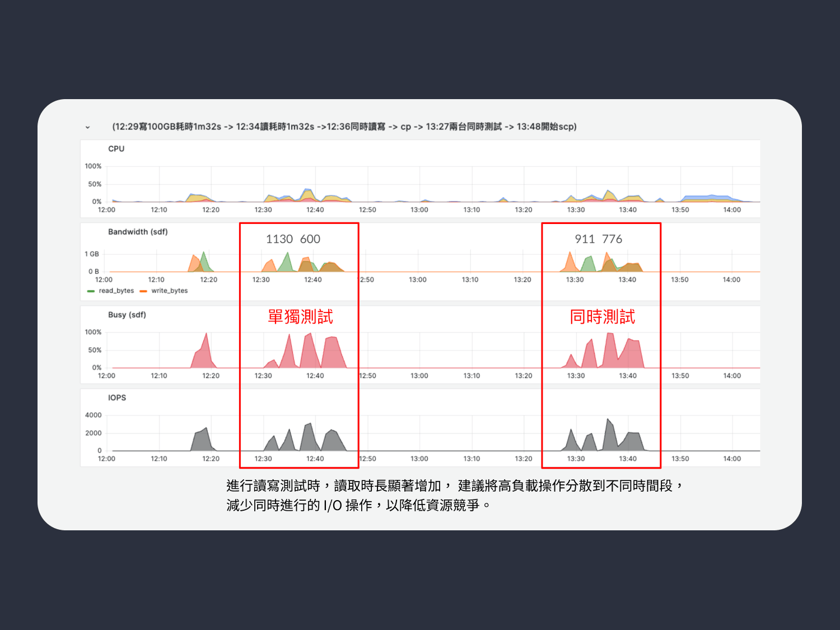Open the CPU panel title menu
Screen dimensions: 840x630
[x=116, y=149]
